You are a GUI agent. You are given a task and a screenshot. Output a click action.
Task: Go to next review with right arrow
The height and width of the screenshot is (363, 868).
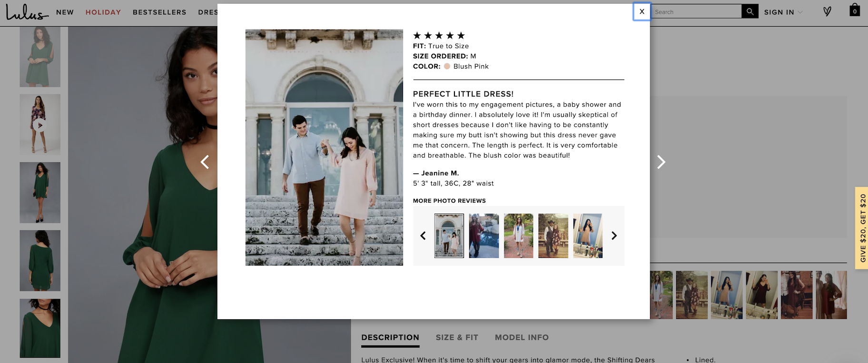[x=661, y=162]
